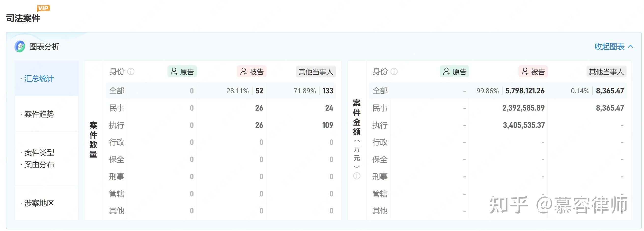Click 其他当事人 tag in 案件金额 table
Image resolution: width=644 pixels, height=231 pixels.
click(x=606, y=72)
